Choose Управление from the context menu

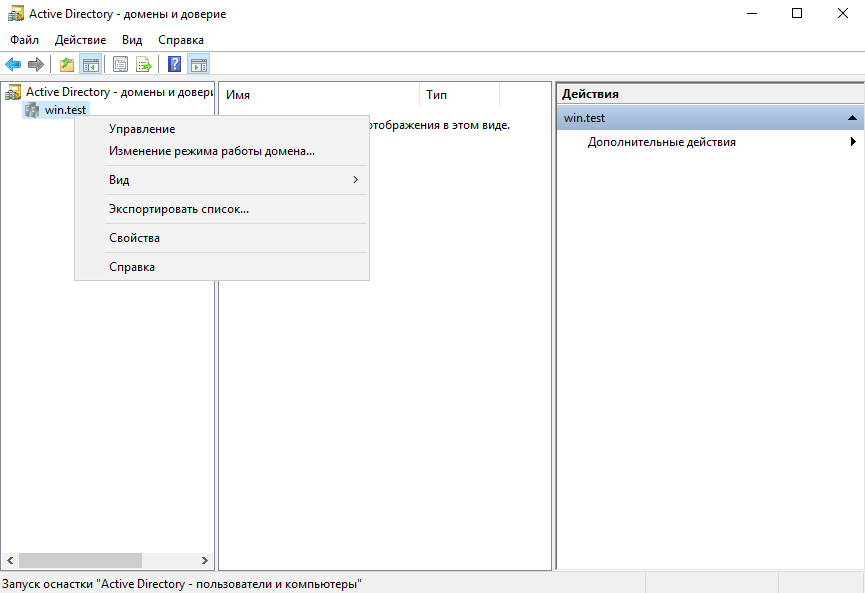coord(141,129)
